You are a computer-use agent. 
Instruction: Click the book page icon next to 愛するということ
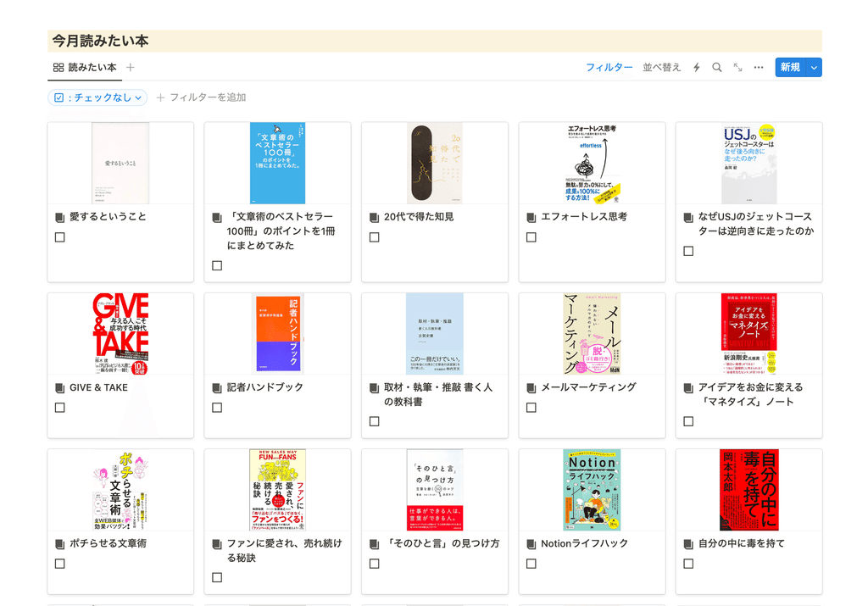click(60, 217)
